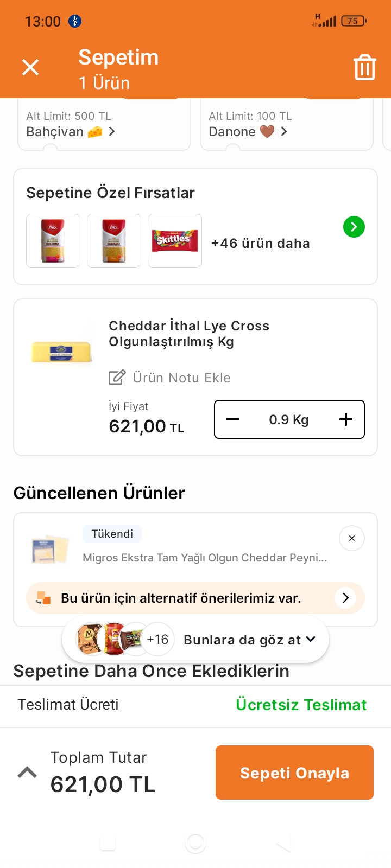This screenshot has height=868, width=391.
Task: Tap the +46 ürün daha link
Action: (x=261, y=244)
